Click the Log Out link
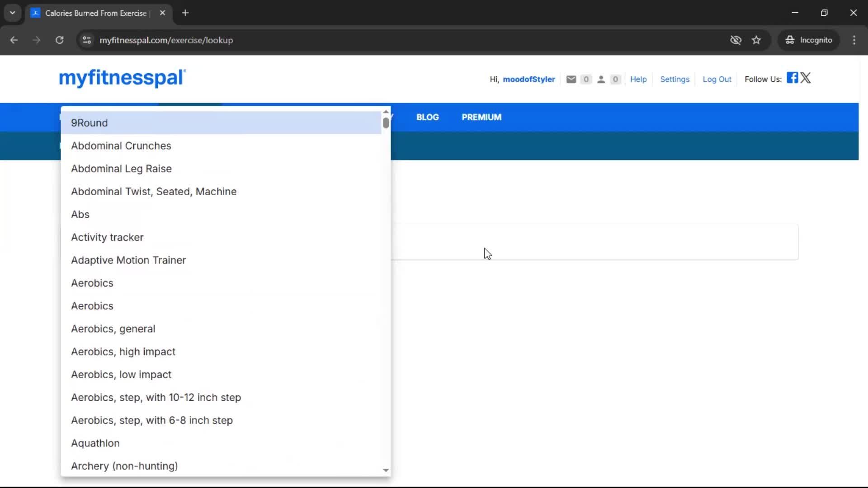The width and height of the screenshot is (868, 488). pyautogui.click(x=717, y=79)
